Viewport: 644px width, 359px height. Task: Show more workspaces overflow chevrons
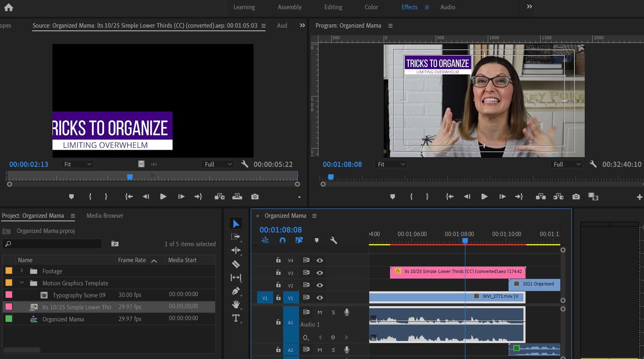(529, 7)
